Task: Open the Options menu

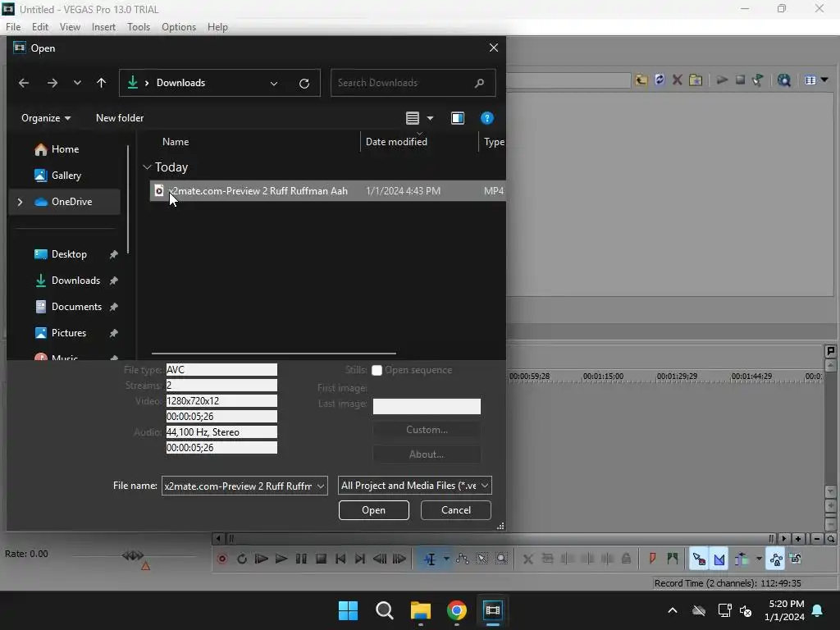Action: 178,27
